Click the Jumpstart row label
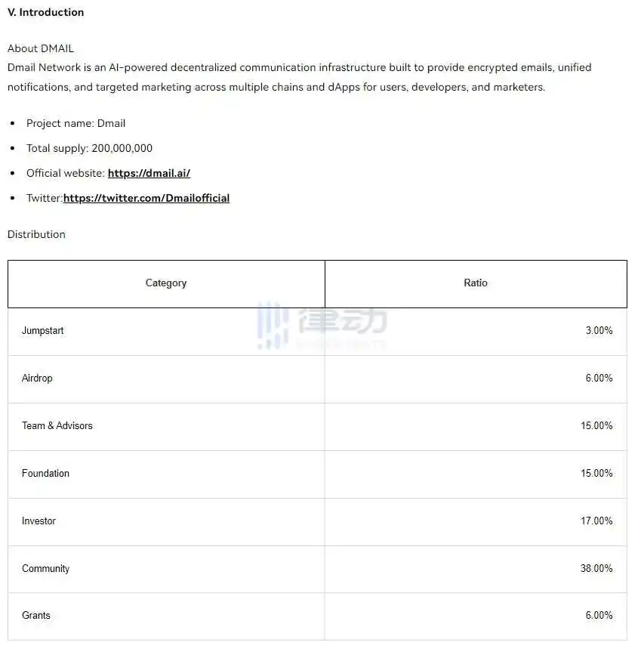 tap(43, 331)
